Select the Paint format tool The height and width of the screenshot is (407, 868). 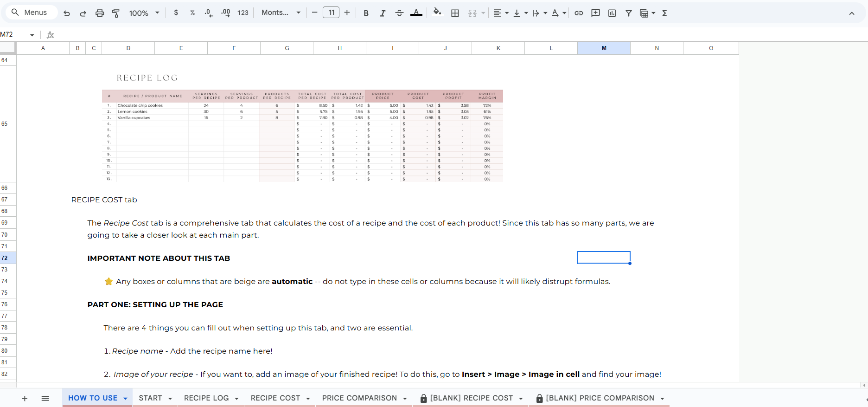[116, 13]
